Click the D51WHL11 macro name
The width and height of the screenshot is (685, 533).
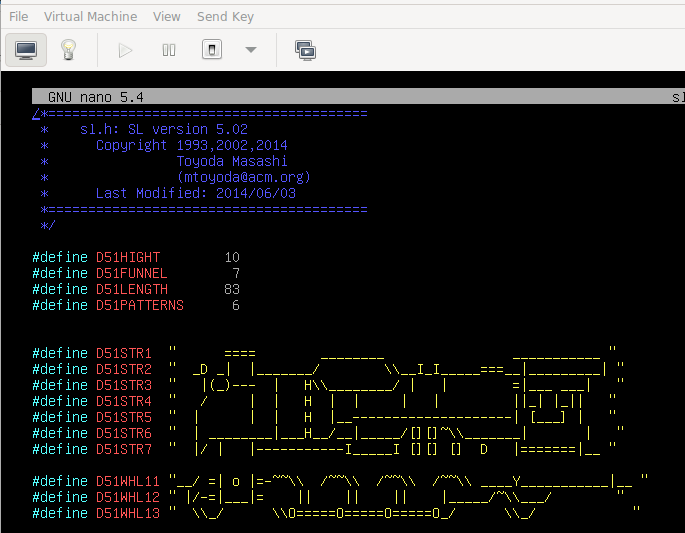127,481
